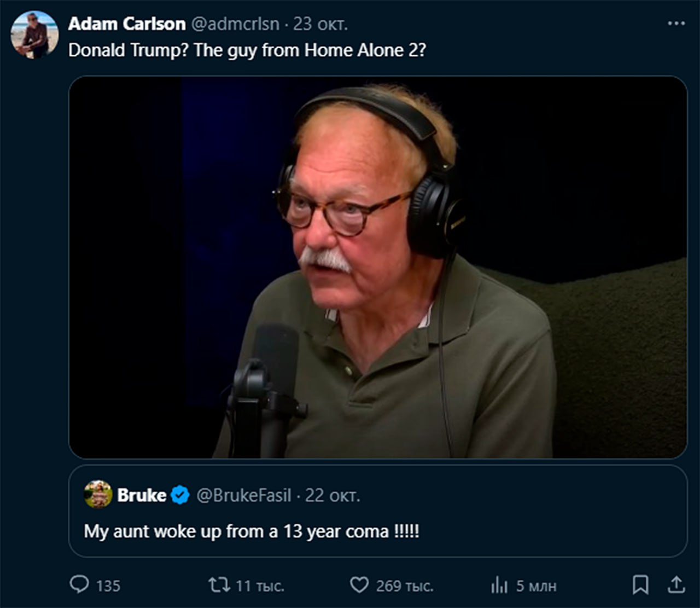The height and width of the screenshot is (608, 700).
Task: Like the tweet with the heart icon
Action: [x=359, y=585]
